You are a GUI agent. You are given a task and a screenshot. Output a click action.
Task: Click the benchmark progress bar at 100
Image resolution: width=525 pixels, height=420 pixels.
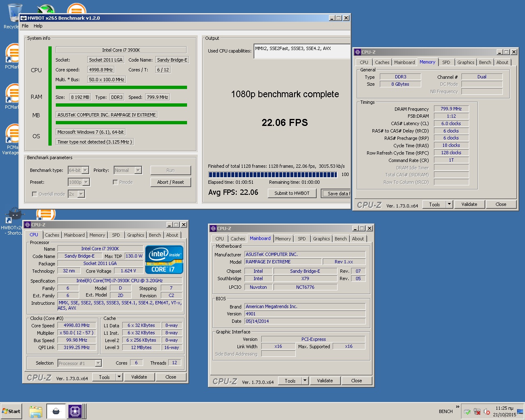tap(273, 175)
